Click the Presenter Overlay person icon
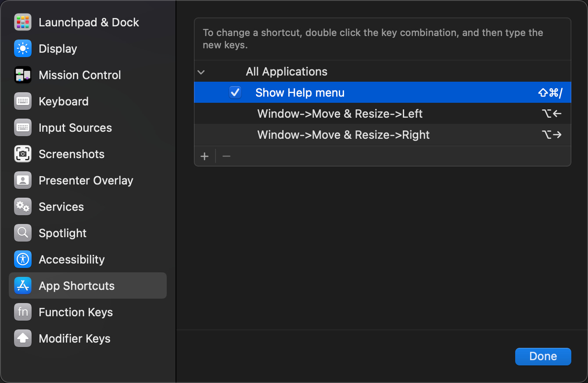 point(23,181)
